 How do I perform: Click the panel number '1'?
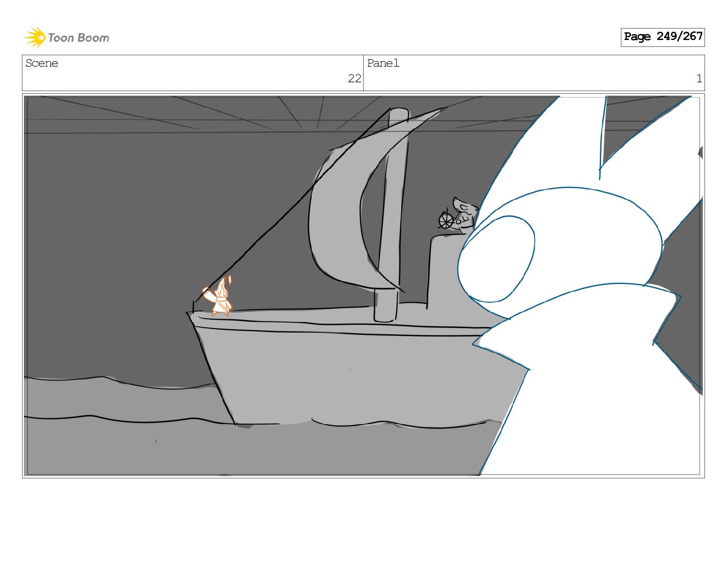(699, 79)
